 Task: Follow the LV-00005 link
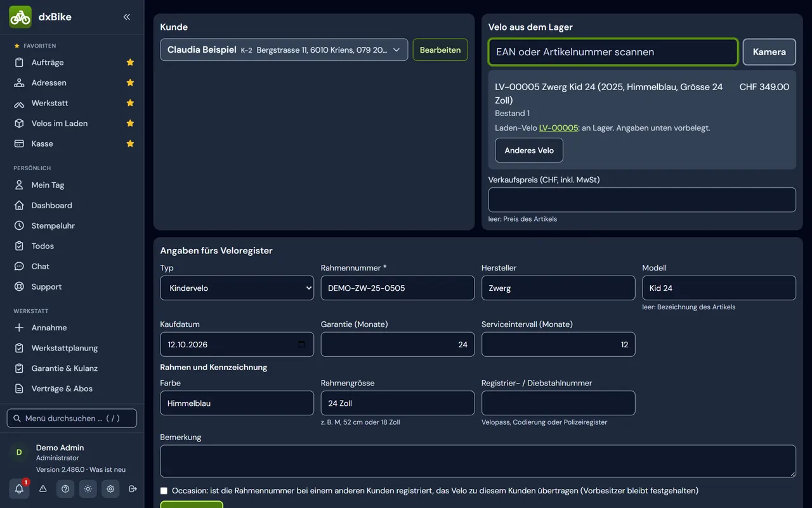click(558, 128)
